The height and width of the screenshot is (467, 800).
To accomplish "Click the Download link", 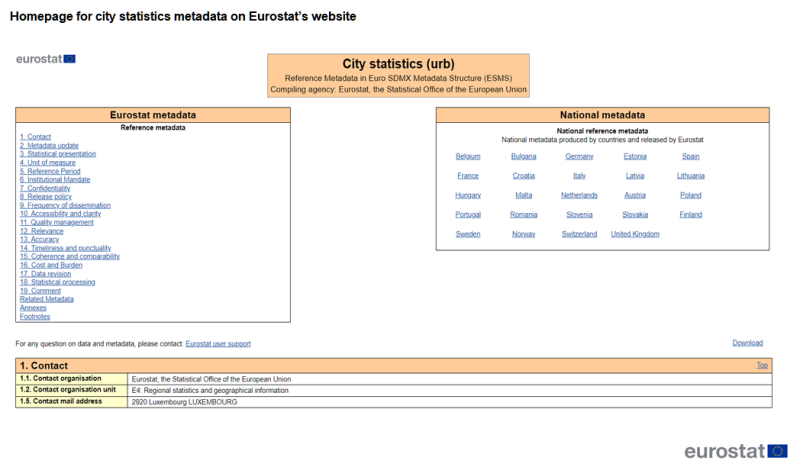I will pos(747,343).
